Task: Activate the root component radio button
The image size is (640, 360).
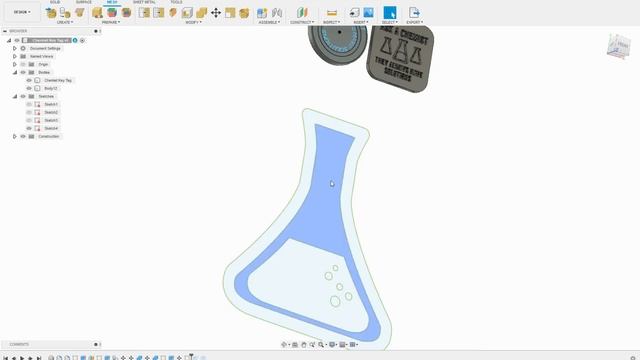Action: (x=82, y=40)
